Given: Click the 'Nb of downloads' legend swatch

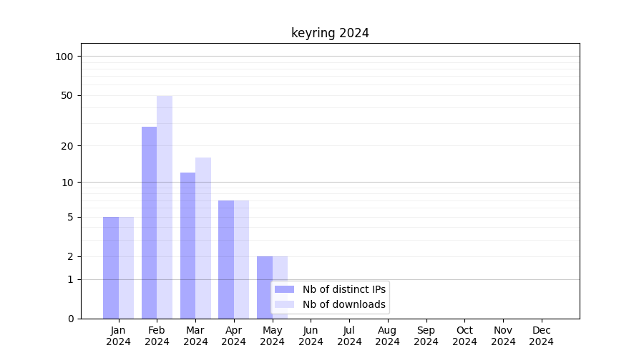Looking at the screenshot, I should click(x=284, y=304).
